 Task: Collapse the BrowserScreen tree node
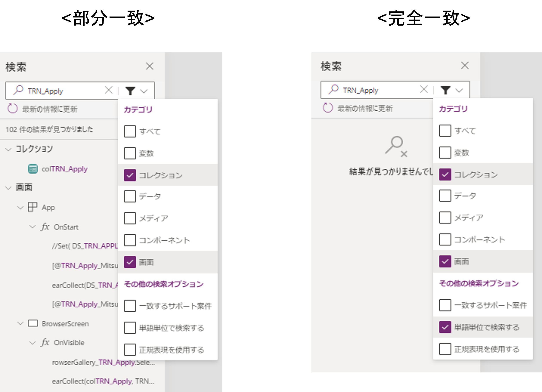pyautogui.click(x=20, y=323)
